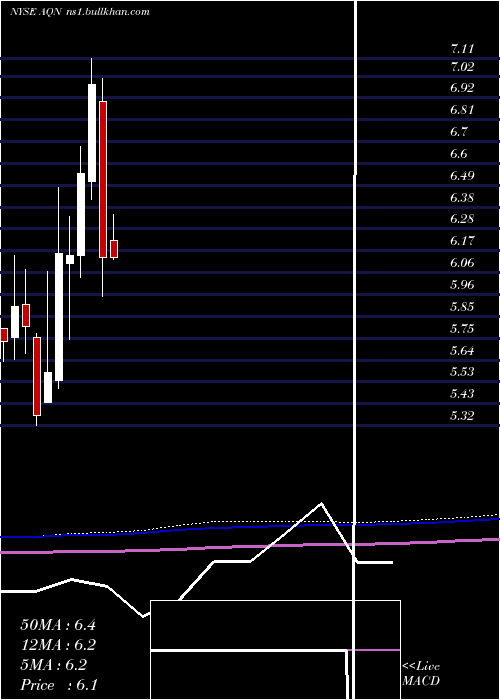Click the 50MA : 6.4 reading
Viewport: 500px width, 700px height.
[x=58, y=625]
